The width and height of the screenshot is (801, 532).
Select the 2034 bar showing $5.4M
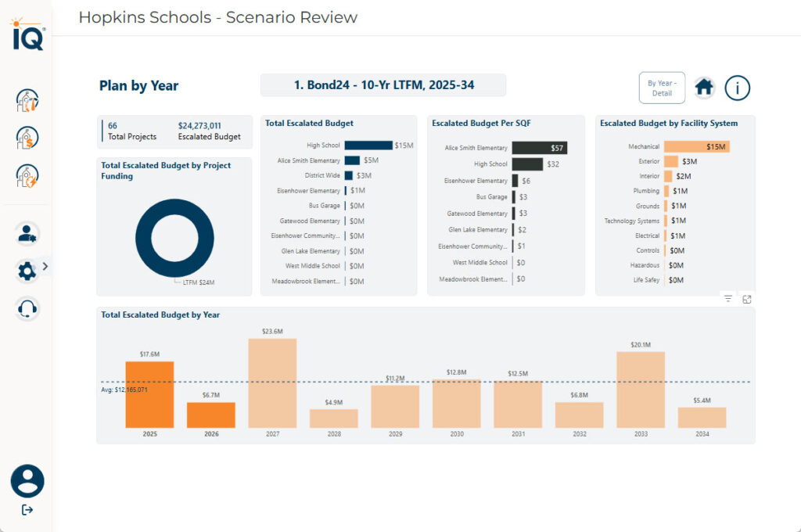[702, 418]
